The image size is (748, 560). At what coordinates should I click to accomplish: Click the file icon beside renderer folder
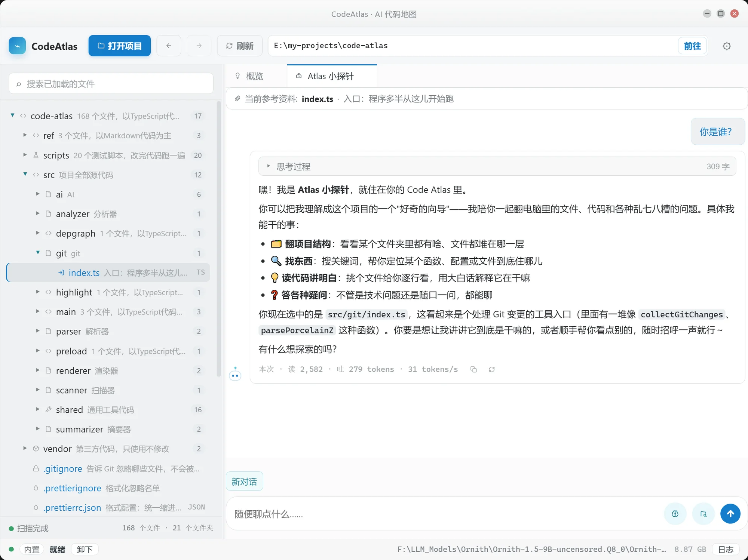[48, 370]
